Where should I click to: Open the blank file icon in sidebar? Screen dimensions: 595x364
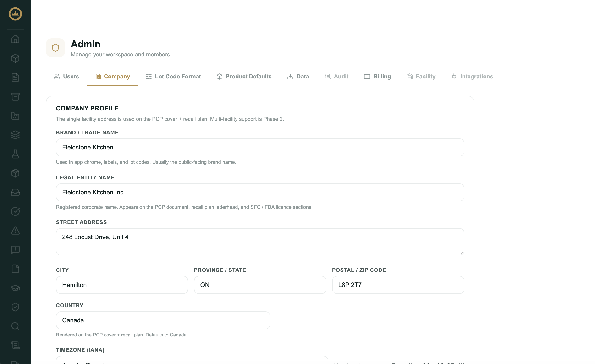[x=15, y=269]
